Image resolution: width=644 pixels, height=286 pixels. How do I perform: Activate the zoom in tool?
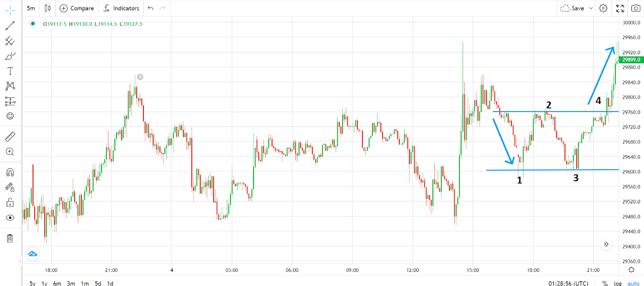coord(10,152)
